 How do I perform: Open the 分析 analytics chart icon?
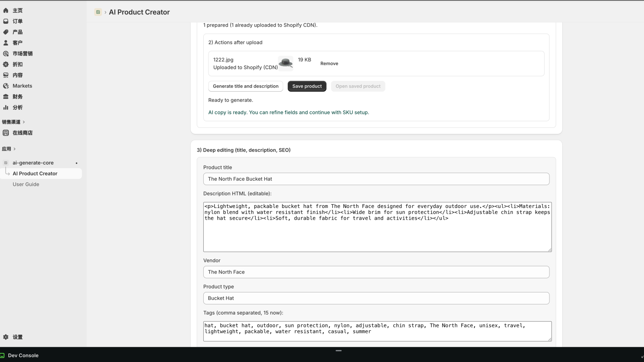point(6,107)
